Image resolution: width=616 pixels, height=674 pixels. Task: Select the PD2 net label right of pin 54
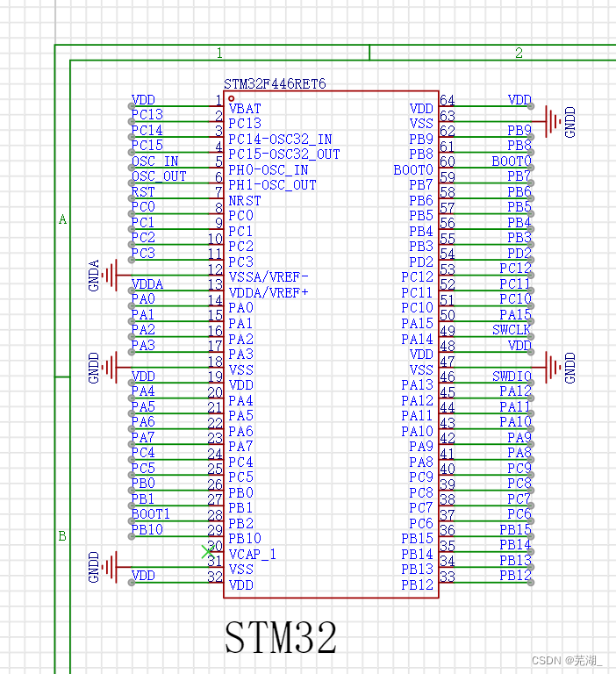[519, 253]
